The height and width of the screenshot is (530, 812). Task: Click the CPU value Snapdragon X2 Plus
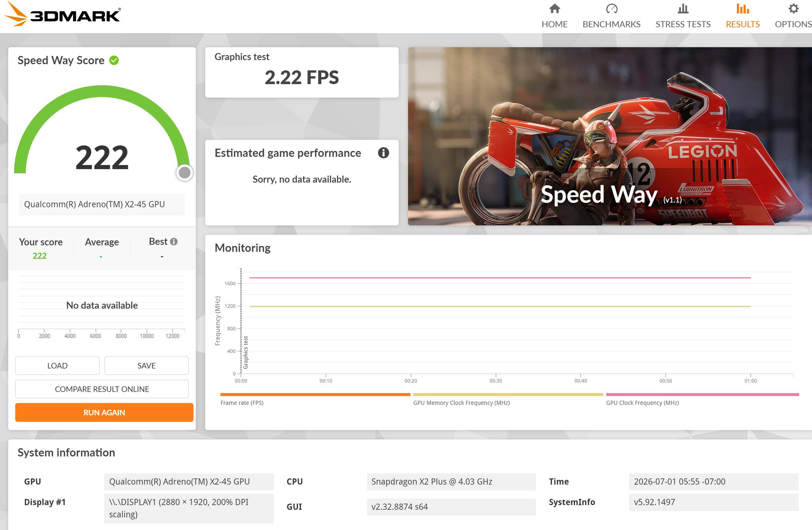[x=451, y=482]
